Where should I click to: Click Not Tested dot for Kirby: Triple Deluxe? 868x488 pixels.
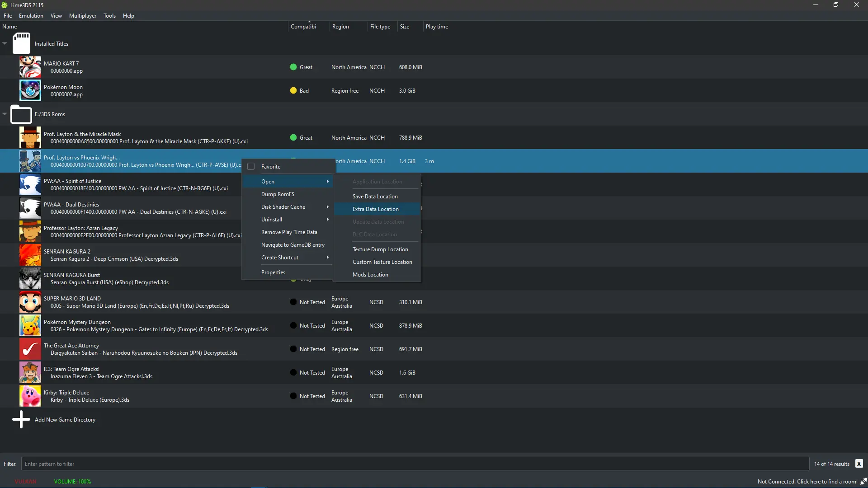(293, 396)
